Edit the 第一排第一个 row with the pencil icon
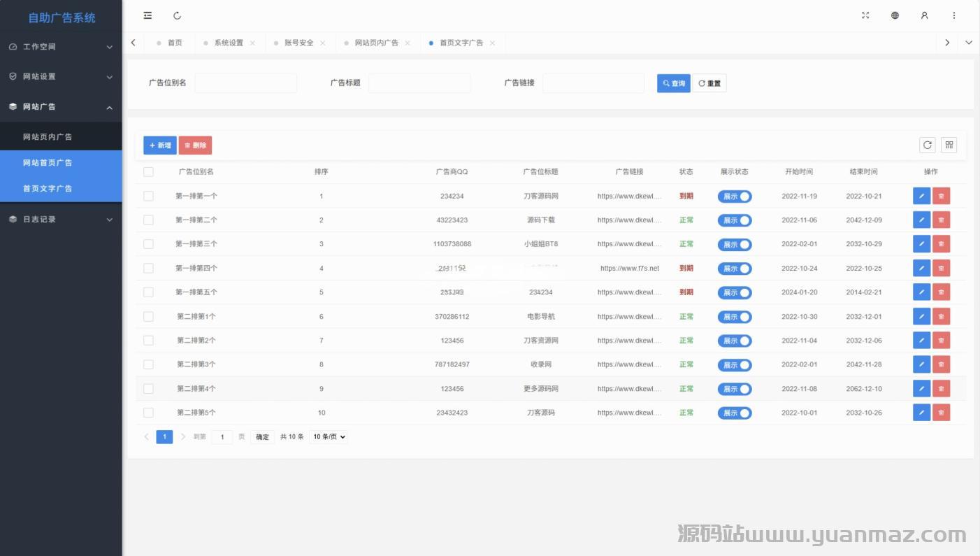Screen dimensions: 980x556 tap(921, 196)
